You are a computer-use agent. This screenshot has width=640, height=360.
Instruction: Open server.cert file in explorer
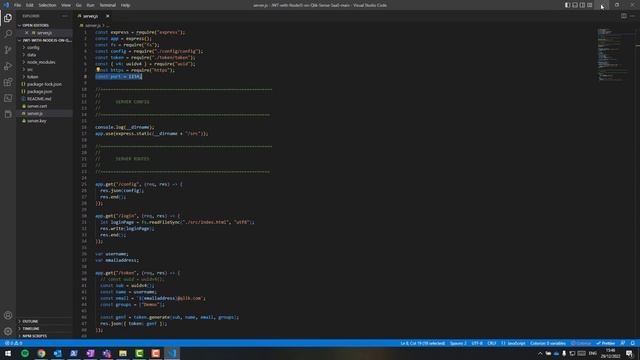point(37,106)
